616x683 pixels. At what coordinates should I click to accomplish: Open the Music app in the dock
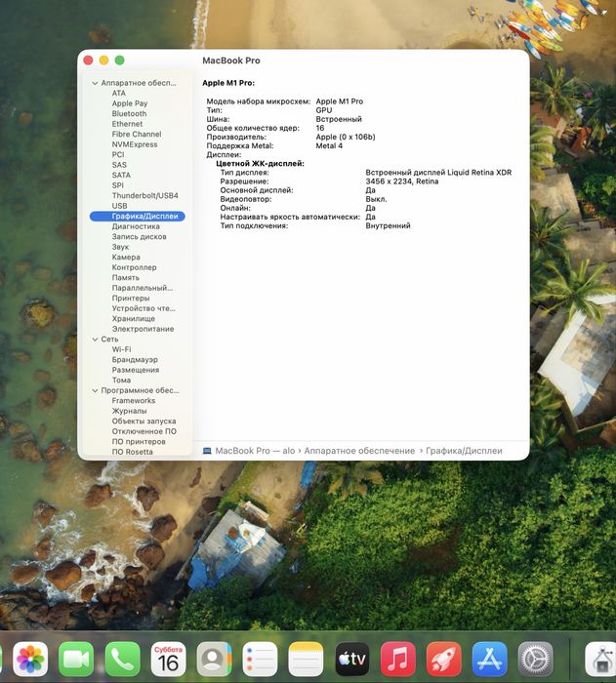click(398, 659)
